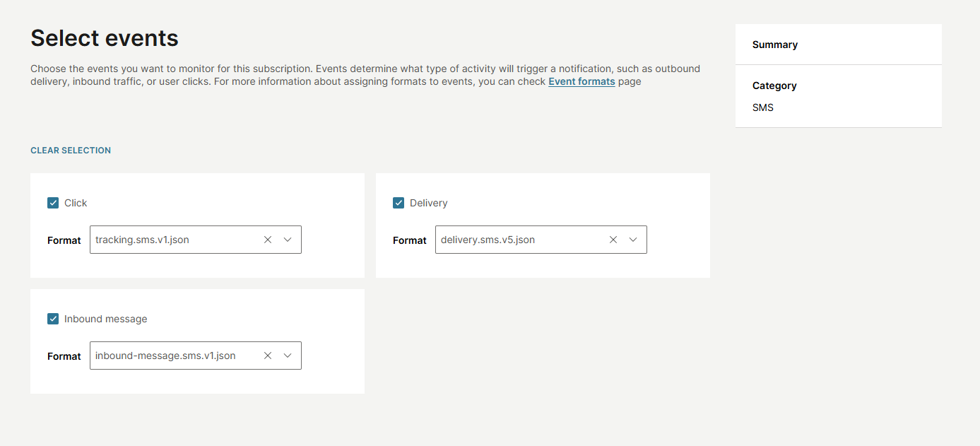Click the Select events page heading
Screen dimensions: 980x446
point(105,38)
